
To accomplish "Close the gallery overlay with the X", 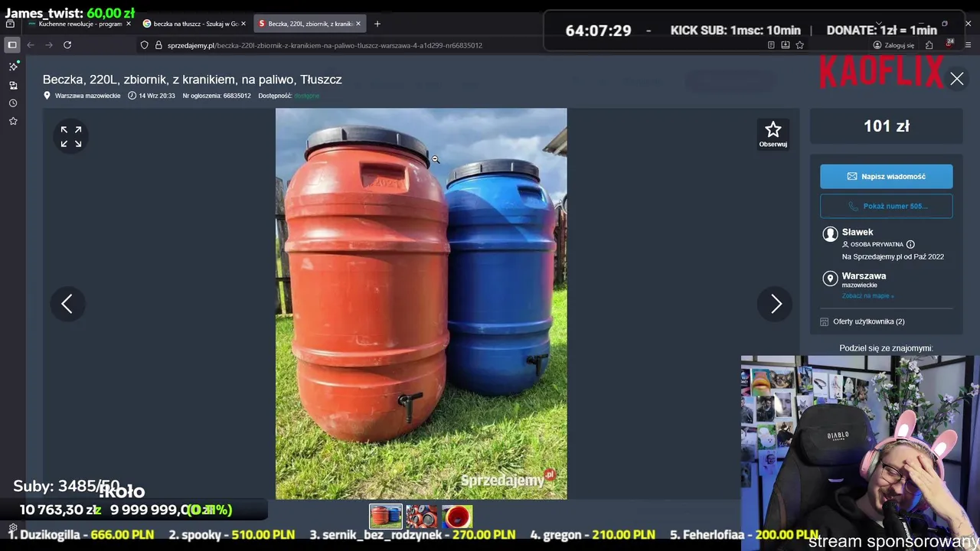I will pyautogui.click(x=957, y=79).
